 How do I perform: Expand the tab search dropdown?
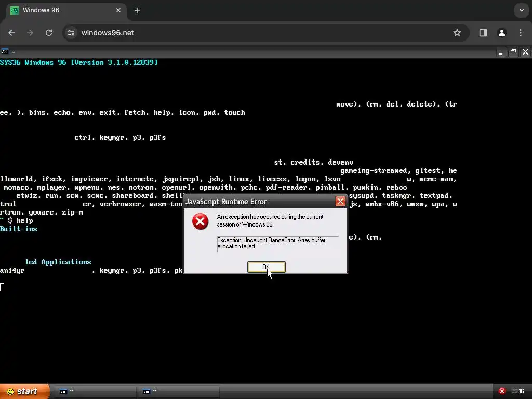[x=522, y=10]
